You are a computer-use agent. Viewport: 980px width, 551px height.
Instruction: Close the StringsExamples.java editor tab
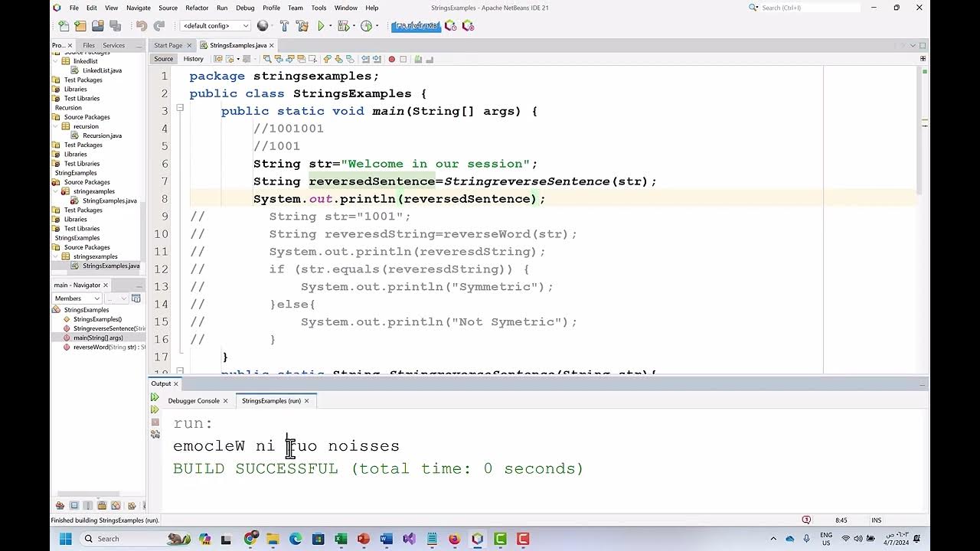pos(271,45)
